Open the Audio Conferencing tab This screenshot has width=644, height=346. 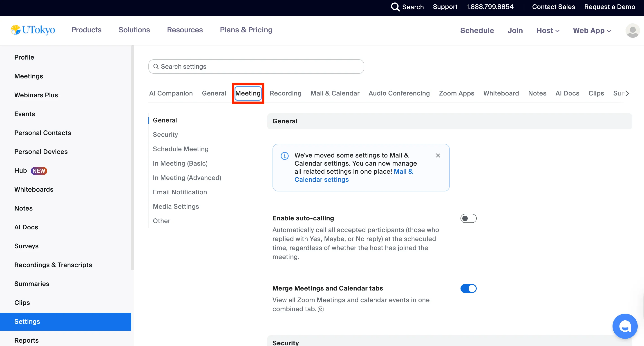399,93
